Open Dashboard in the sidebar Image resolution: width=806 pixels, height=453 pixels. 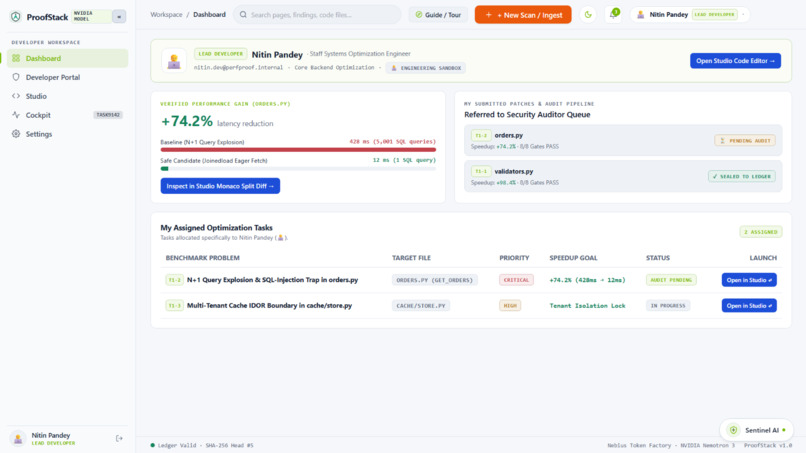[x=67, y=58]
